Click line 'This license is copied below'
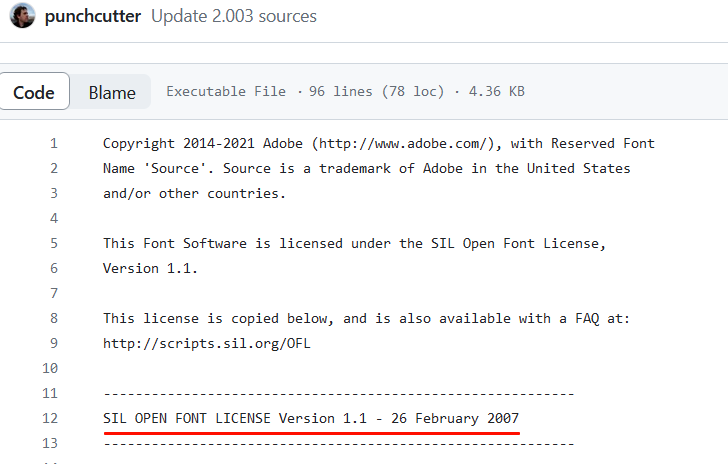 click(366, 319)
